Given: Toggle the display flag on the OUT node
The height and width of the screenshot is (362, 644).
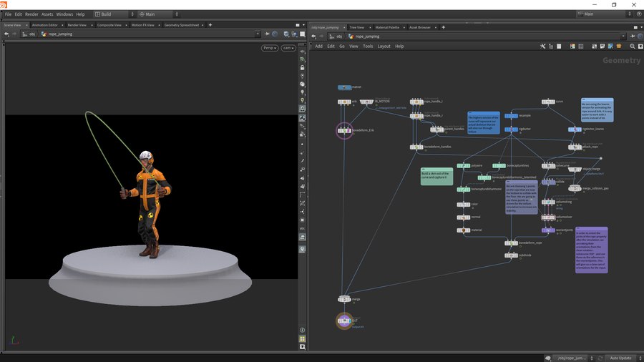Looking at the screenshot, I should point(350,321).
